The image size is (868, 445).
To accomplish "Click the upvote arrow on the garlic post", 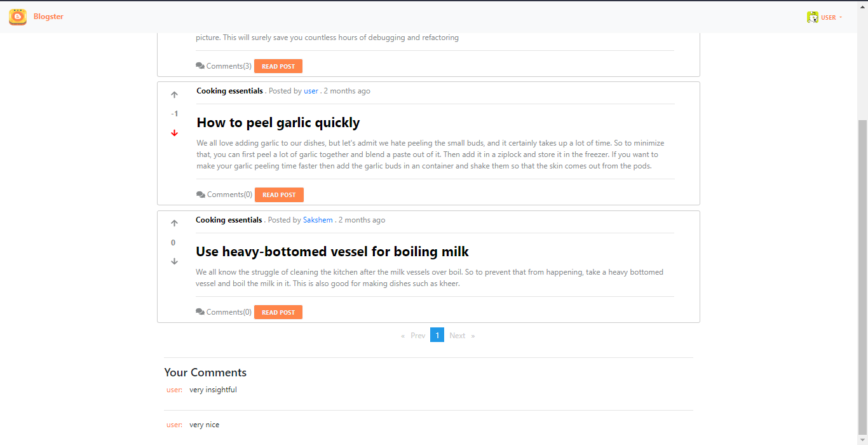I will pyautogui.click(x=174, y=94).
